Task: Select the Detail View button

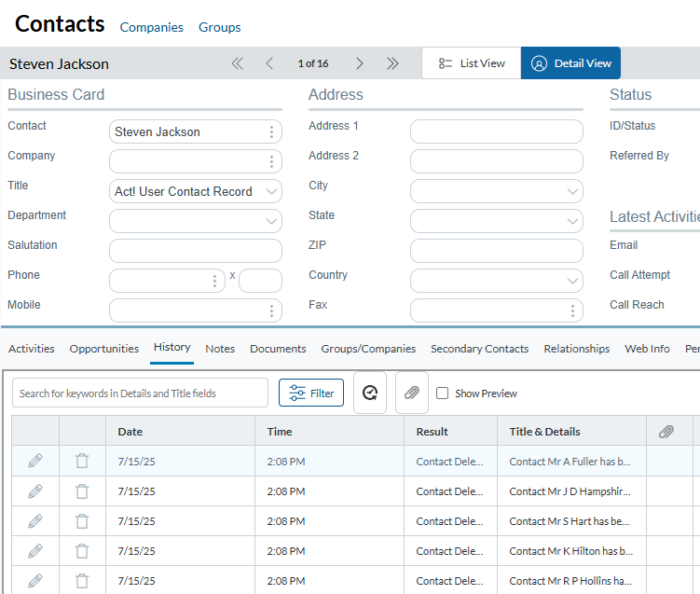Action: 570,63
